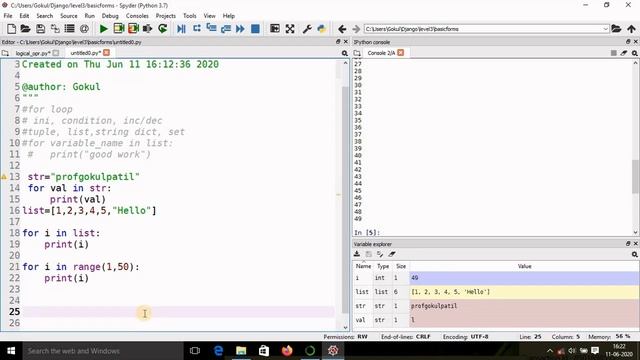
Task: Open the editor pane options magnifier icon
Action: [x=345, y=53]
